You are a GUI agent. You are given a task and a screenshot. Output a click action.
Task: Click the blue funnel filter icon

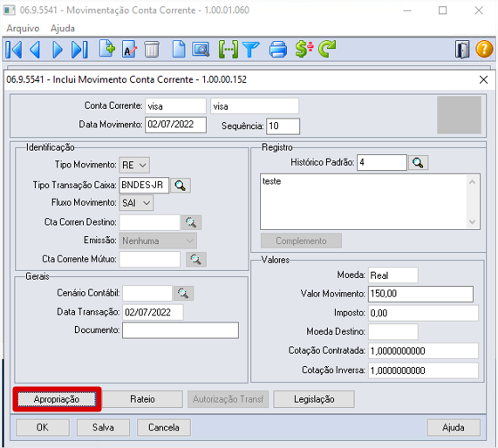250,50
